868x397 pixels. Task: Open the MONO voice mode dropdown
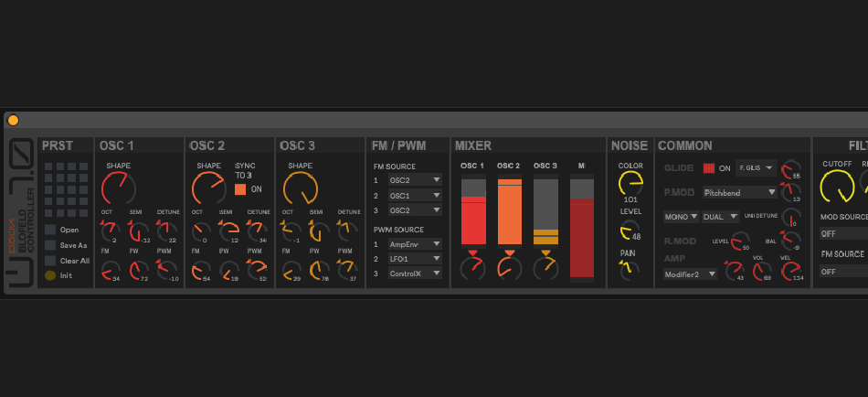click(x=682, y=216)
